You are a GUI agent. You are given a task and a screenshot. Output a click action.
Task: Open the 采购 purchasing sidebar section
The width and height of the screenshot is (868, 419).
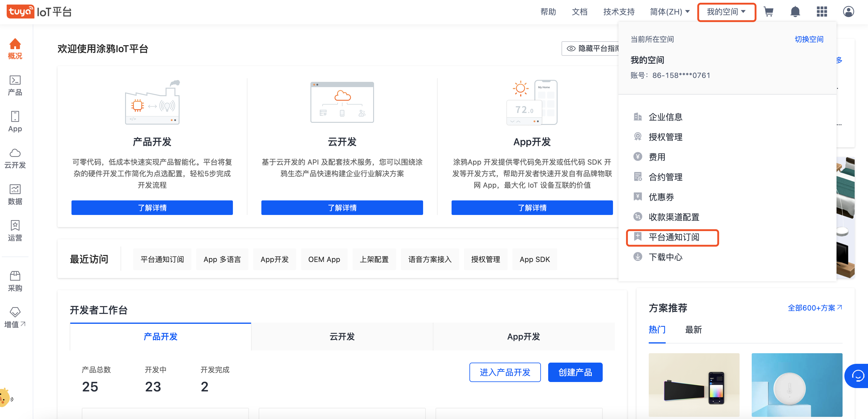[15, 281]
